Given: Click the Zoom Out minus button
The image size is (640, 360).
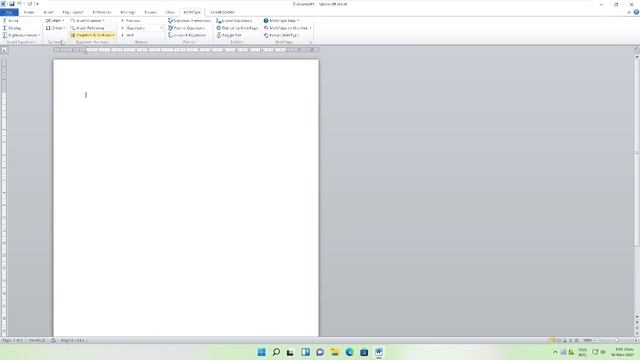Looking at the screenshot, I should (x=597, y=340).
